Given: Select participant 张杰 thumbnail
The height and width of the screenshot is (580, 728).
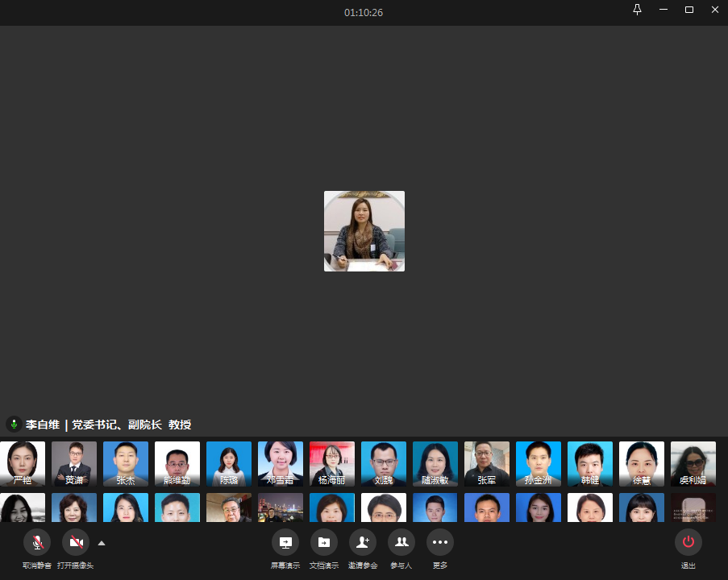Looking at the screenshot, I should click(126, 463).
